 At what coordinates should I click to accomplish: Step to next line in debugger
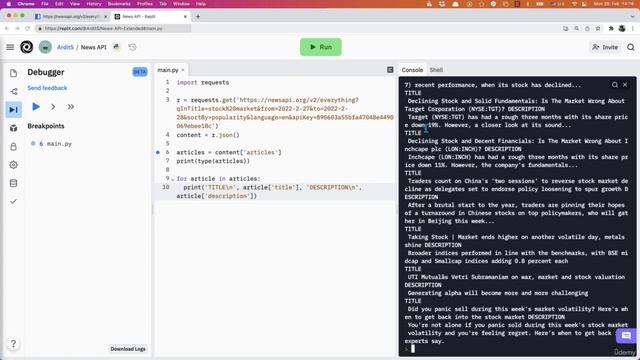[53, 107]
